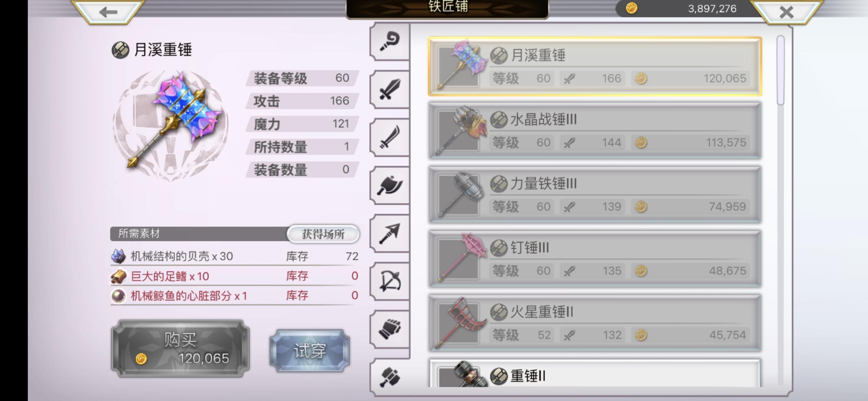Screen dimensions: 868x401
Task: Close the blacksmith shop window
Action: (786, 12)
